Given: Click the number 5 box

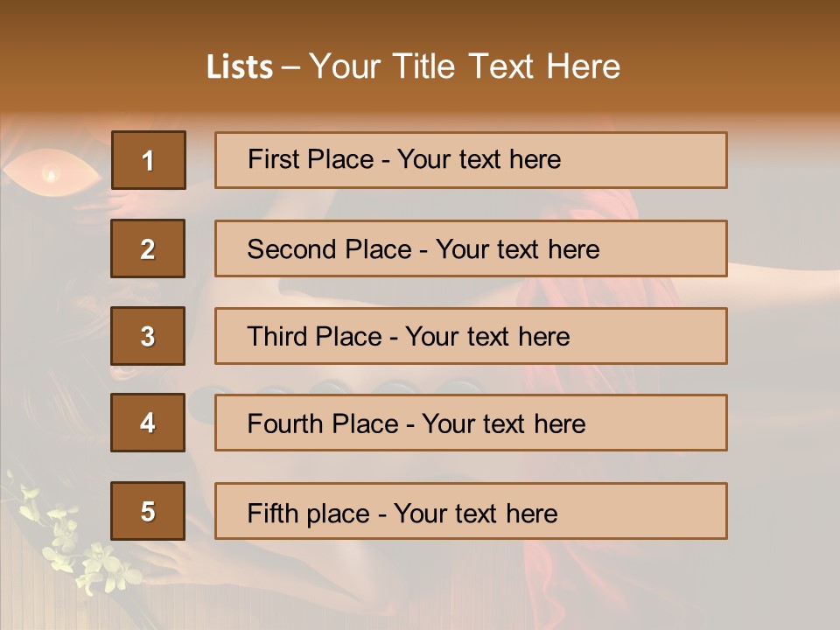Looking at the screenshot, I should click(148, 510).
